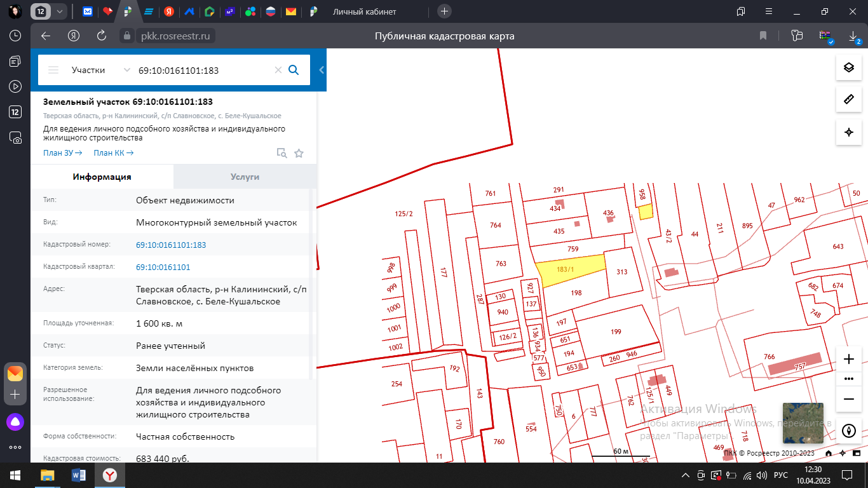This screenshot has height=488, width=868.
Task: Select the ruler measurement tool
Action: tap(848, 100)
